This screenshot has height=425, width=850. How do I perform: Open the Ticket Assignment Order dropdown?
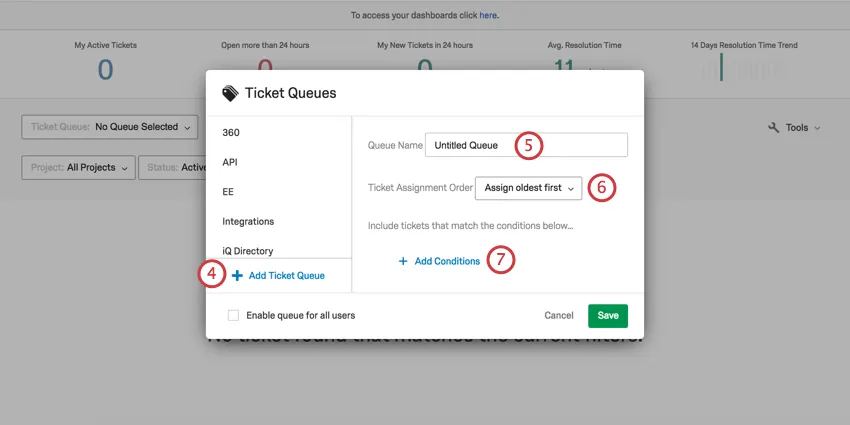coord(528,187)
